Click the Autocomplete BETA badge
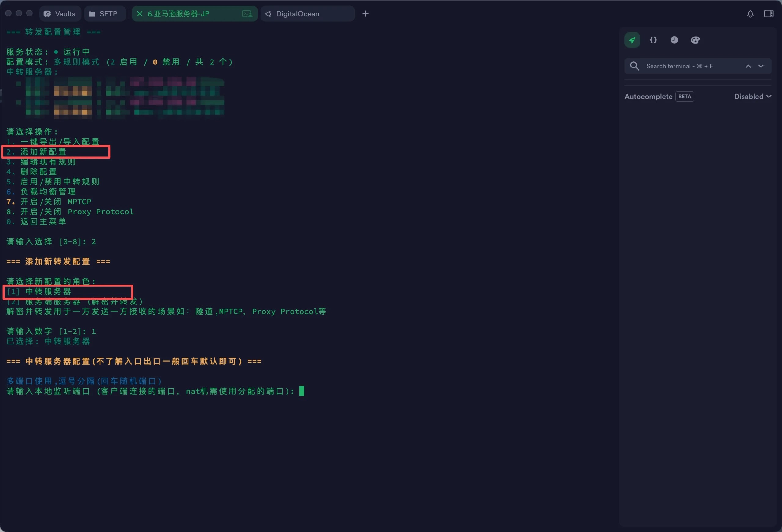 pyautogui.click(x=685, y=97)
